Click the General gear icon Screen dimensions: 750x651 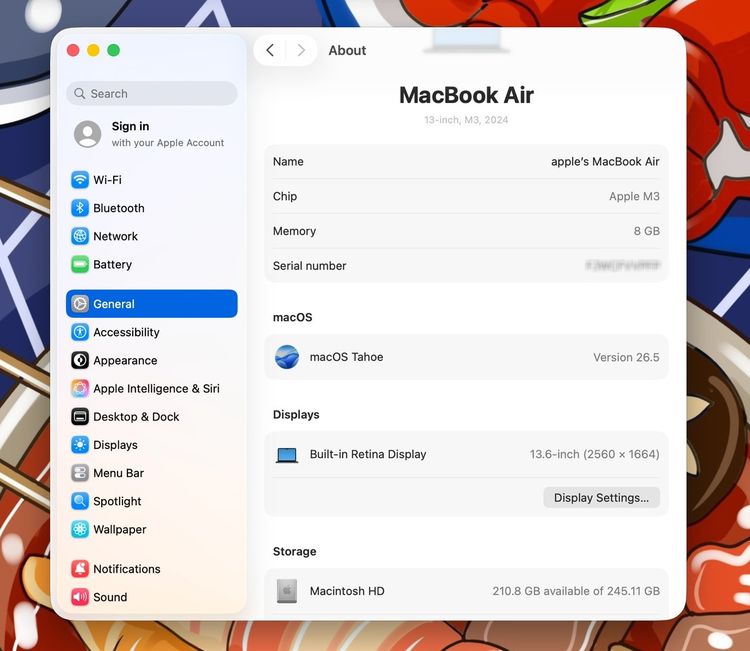coord(80,304)
